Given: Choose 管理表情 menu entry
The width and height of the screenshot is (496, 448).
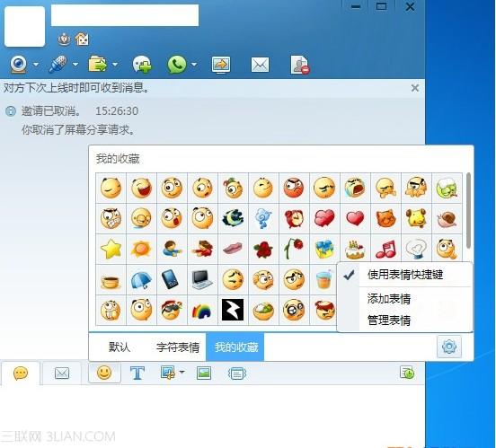Looking at the screenshot, I should [x=389, y=320].
